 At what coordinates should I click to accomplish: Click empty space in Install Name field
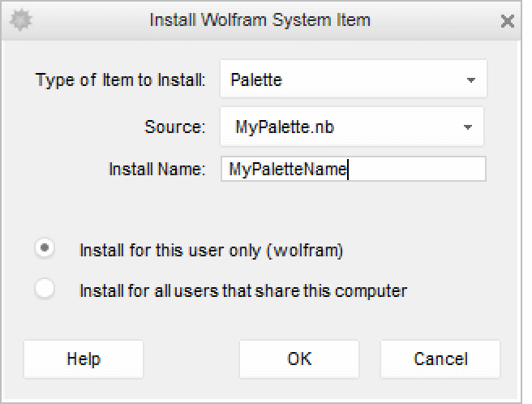coord(418,170)
